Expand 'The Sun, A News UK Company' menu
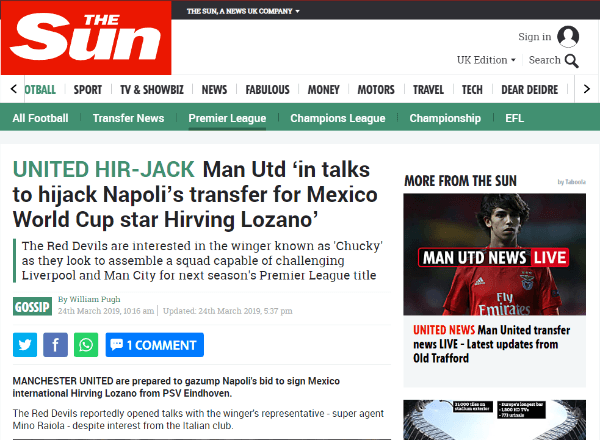Screen dimensions: 600x440 coord(243,11)
